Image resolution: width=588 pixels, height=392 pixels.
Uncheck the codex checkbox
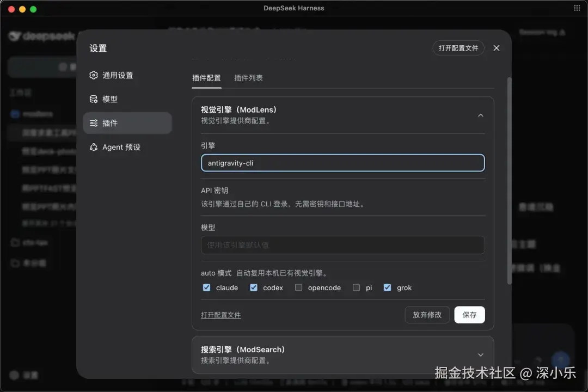(254, 287)
